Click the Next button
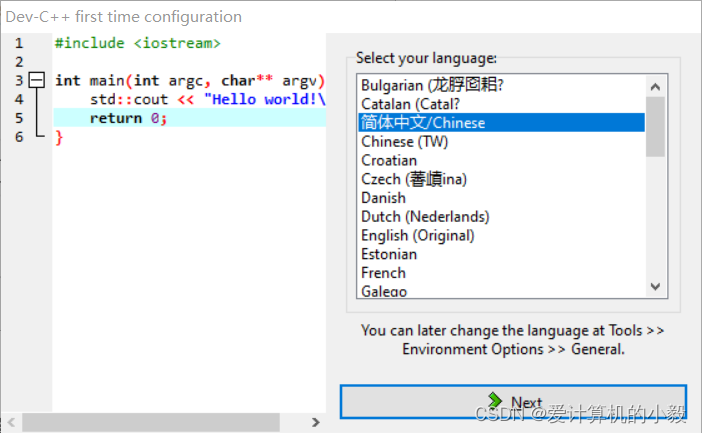The image size is (702, 433). click(513, 402)
